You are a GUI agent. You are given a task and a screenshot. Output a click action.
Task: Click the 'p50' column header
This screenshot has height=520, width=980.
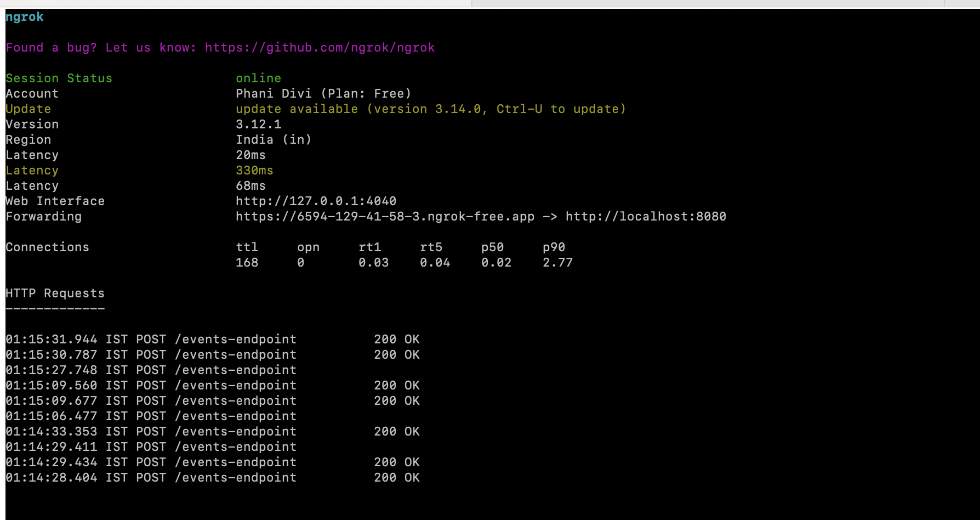click(x=492, y=247)
